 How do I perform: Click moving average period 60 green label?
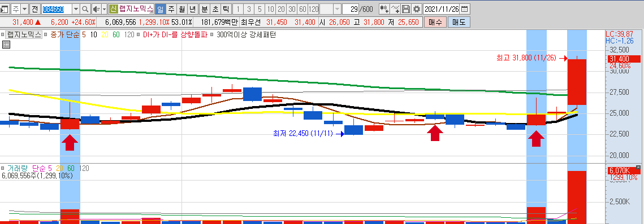tap(116, 35)
